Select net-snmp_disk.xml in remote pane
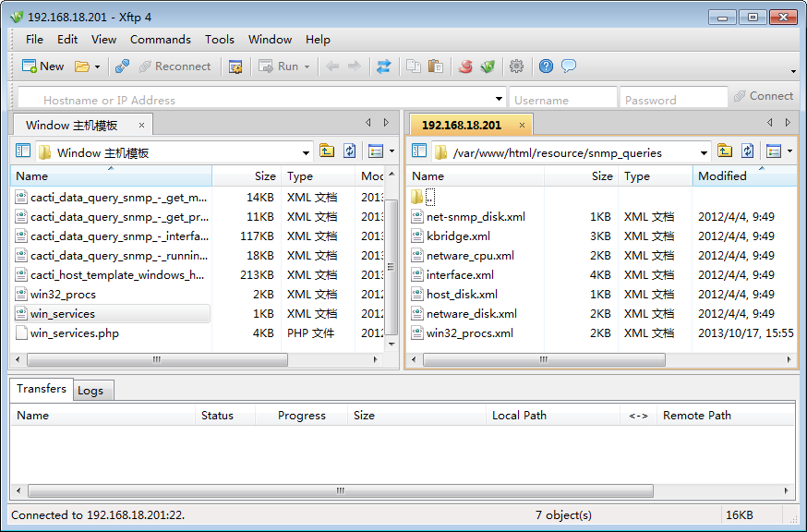The height and width of the screenshot is (532, 807). click(x=476, y=217)
